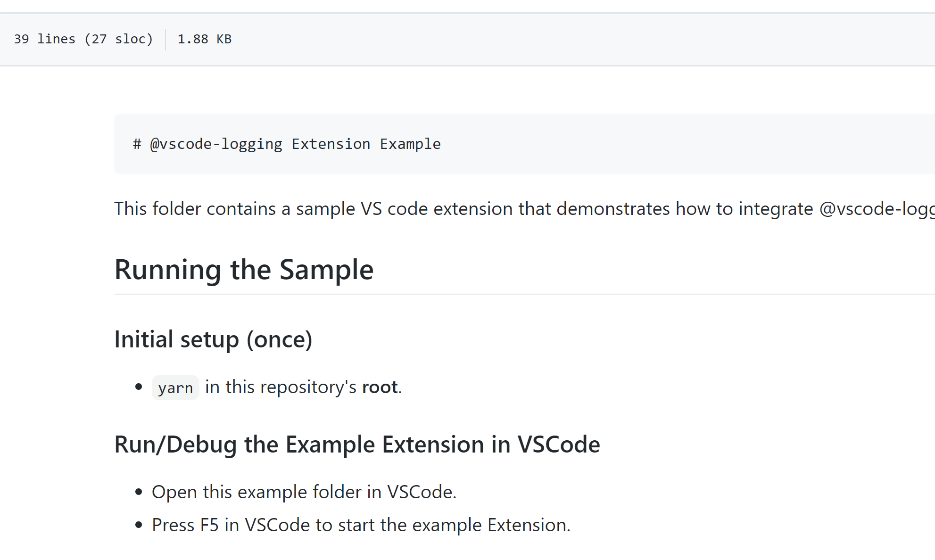
Task: Click the "Running the Sample" heading
Action: (244, 270)
